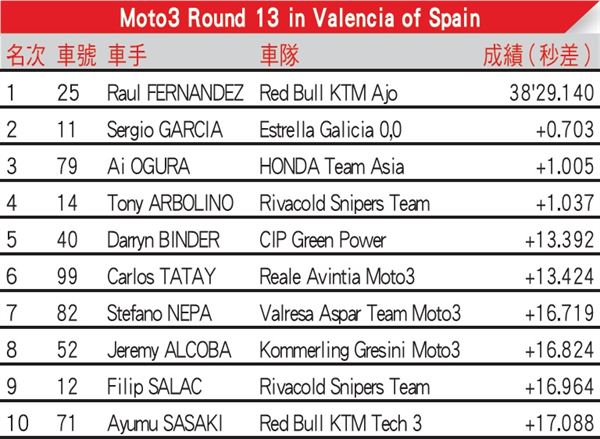The height and width of the screenshot is (439, 600).
Task: Select Ayumu SASAKI in tenth place
Action: click(x=165, y=424)
